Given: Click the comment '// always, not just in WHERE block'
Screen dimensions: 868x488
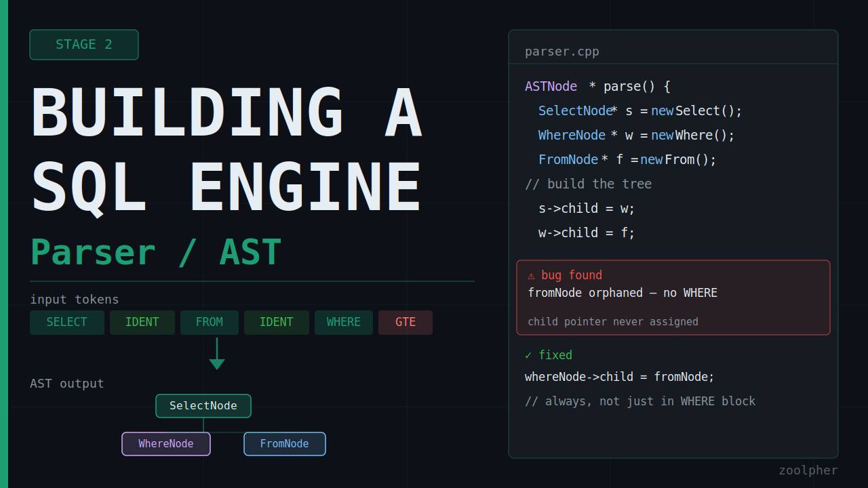Looking at the screenshot, I should (x=640, y=401).
